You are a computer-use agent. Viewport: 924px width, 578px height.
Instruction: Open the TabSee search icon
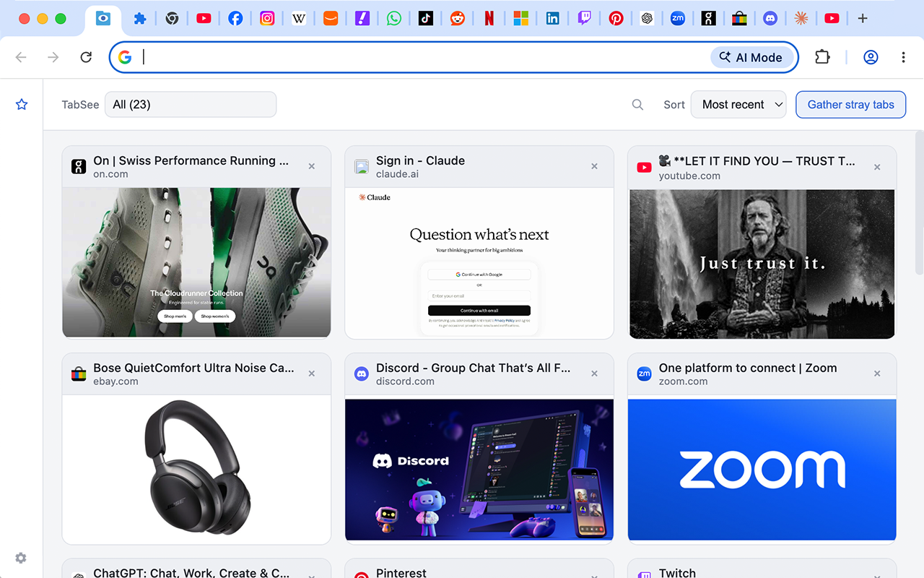pyautogui.click(x=637, y=105)
